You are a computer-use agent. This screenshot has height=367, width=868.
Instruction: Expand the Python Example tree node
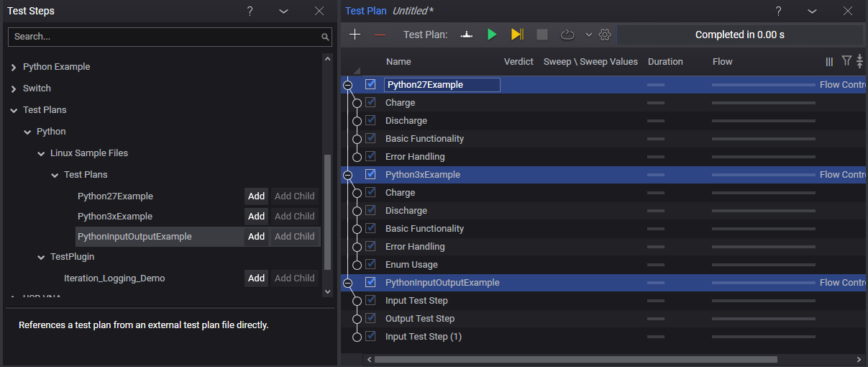pyautogui.click(x=14, y=67)
